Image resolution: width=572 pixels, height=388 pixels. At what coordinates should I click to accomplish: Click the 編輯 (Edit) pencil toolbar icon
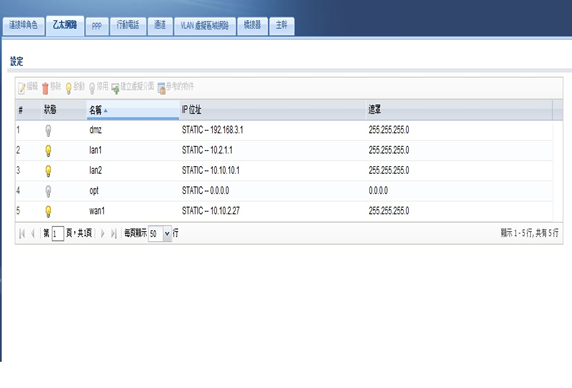click(22, 88)
